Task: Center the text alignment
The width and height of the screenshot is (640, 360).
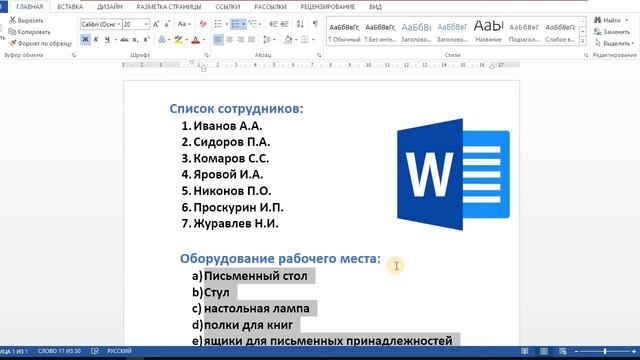Action: 229,40
